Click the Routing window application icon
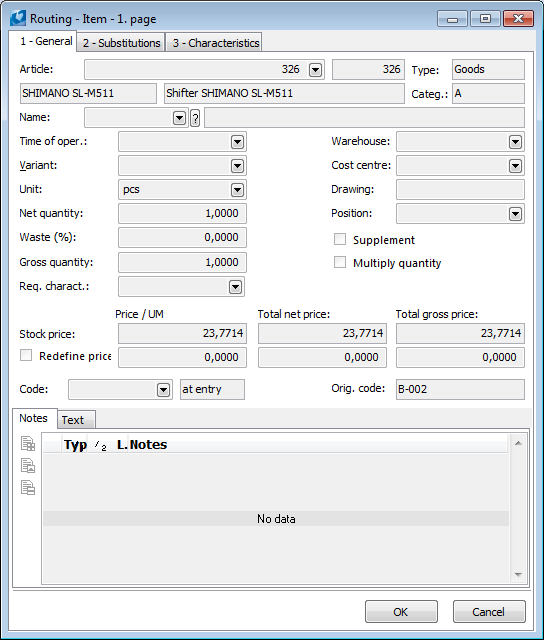Screen dimensions: 544x640 click(x=18, y=18)
